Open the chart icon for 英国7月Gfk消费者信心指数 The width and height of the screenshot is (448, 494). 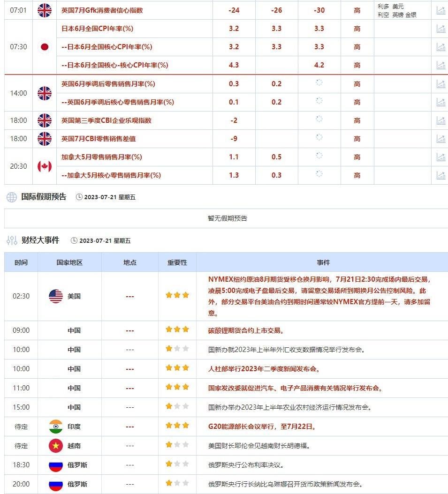440,10
